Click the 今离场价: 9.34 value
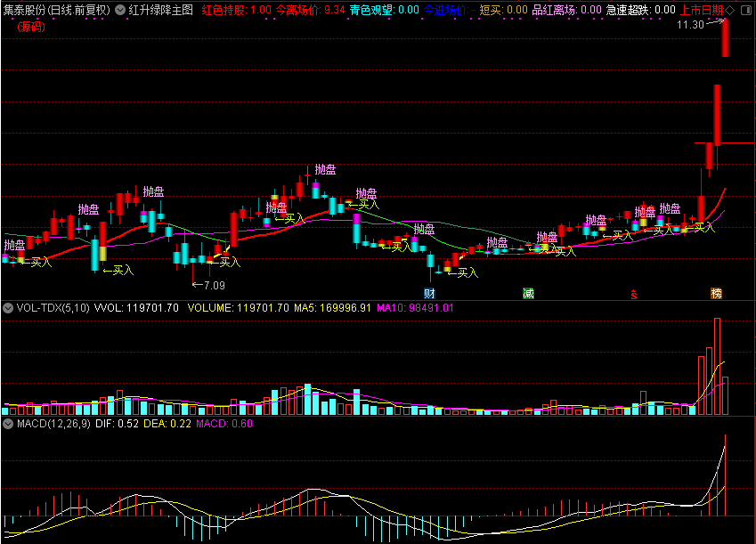The image size is (756, 544). coord(310,10)
